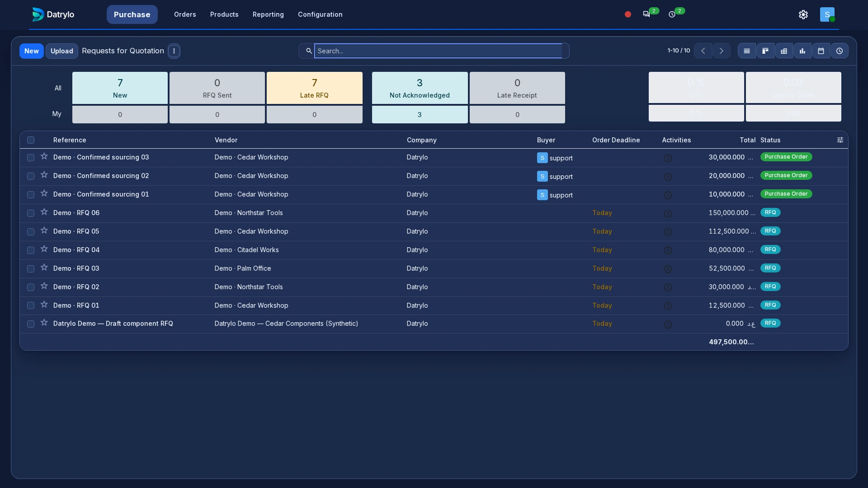Image resolution: width=868 pixels, height=488 pixels.
Task: Filter by Late RFQ card
Action: point(315,88)
